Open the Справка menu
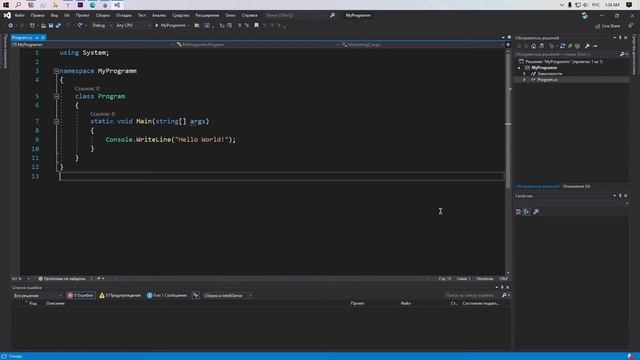Viewport: 640px width, 360px height. coord(249,15)
